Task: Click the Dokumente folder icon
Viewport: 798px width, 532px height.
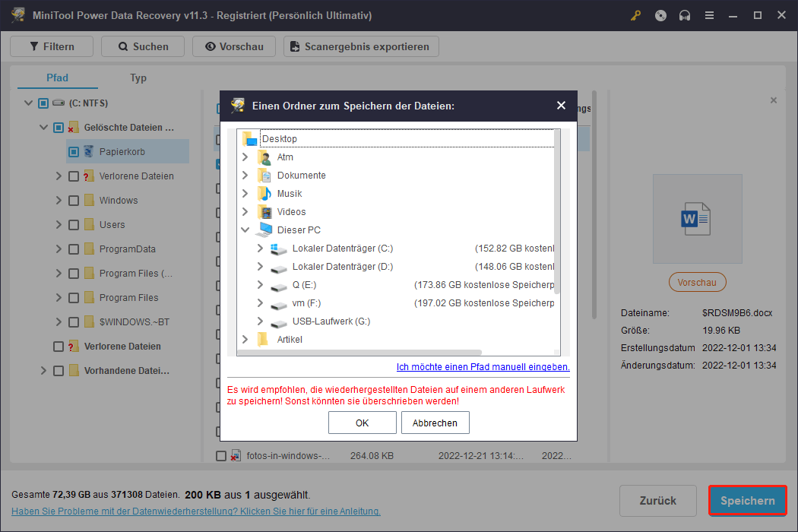Action: (264, 176)
